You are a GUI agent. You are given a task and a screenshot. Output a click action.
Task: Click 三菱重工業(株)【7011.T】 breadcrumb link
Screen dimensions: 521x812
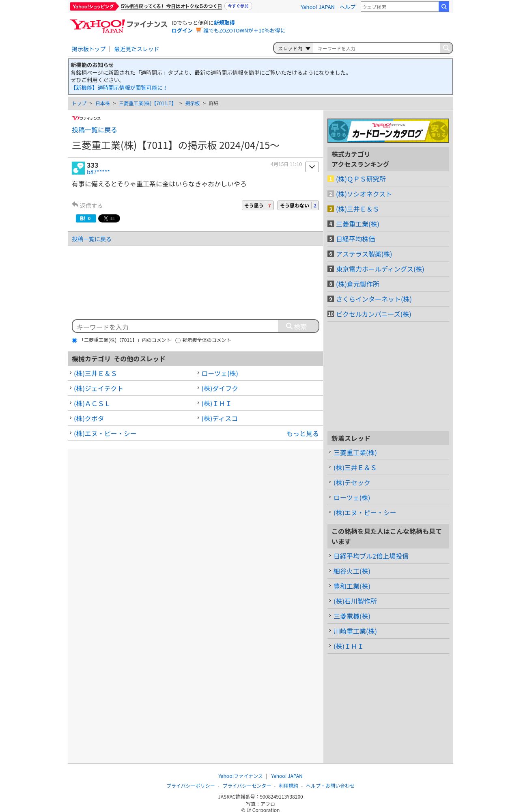point(147,104)
